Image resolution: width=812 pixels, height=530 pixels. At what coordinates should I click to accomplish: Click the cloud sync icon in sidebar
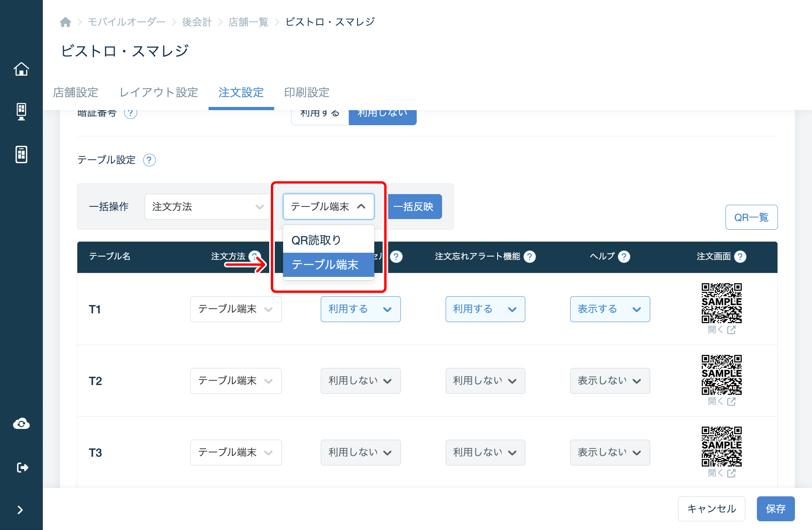pos(21,424)
